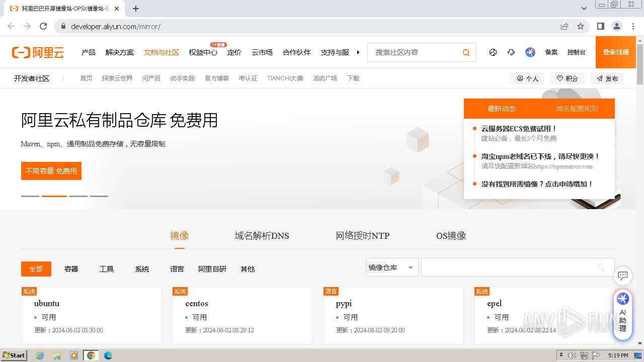644x362 pixels.
Task: Click the 发布 button
Action: tap(607, 78)
